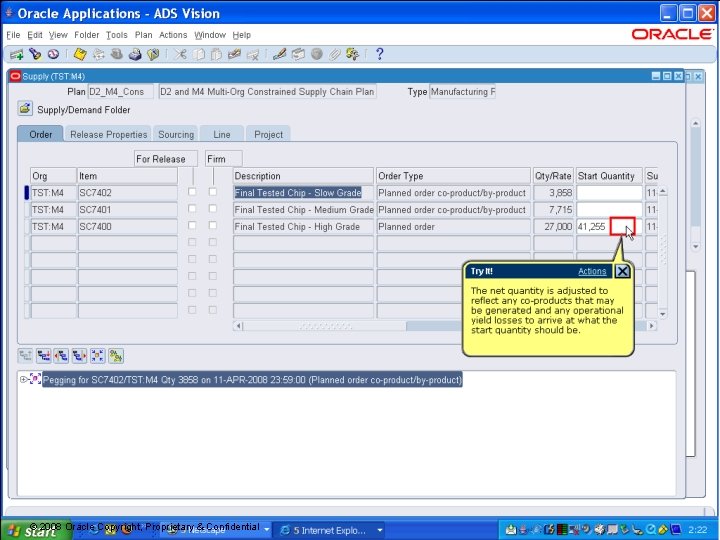Open the Window menu
Image resolution: width=720 pixels, height=540 pixels.
click(210, 35)
